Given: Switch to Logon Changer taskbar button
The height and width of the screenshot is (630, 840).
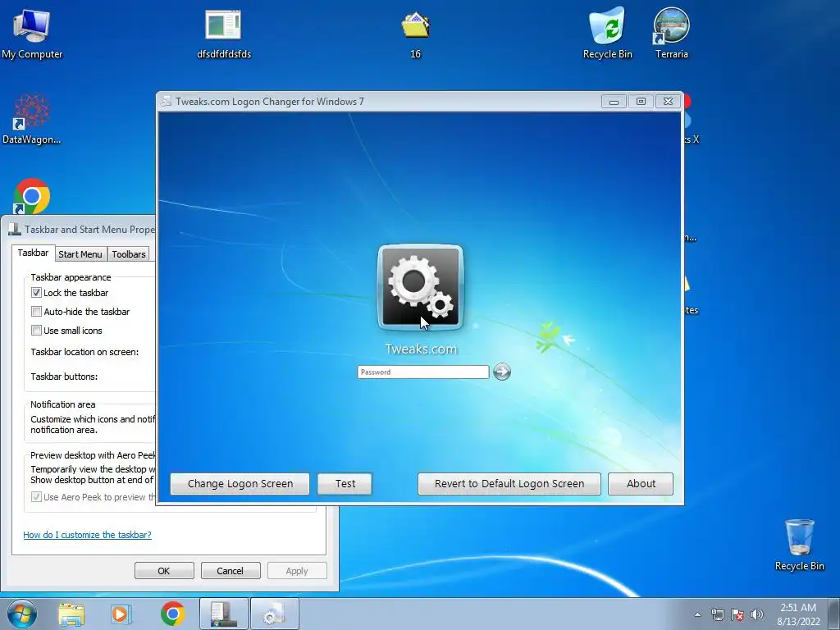Looking at the screenshot, I should pos(274,614).
